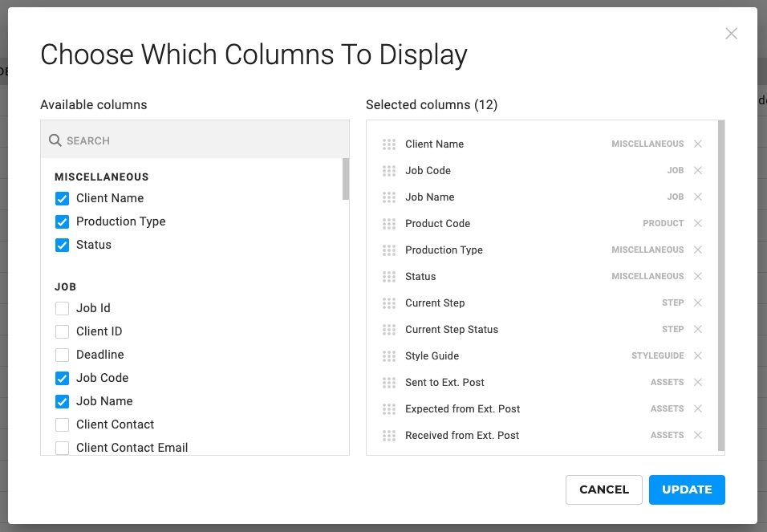
Task: Click the drag handle for Status row
Action: (x=389, y=277)
